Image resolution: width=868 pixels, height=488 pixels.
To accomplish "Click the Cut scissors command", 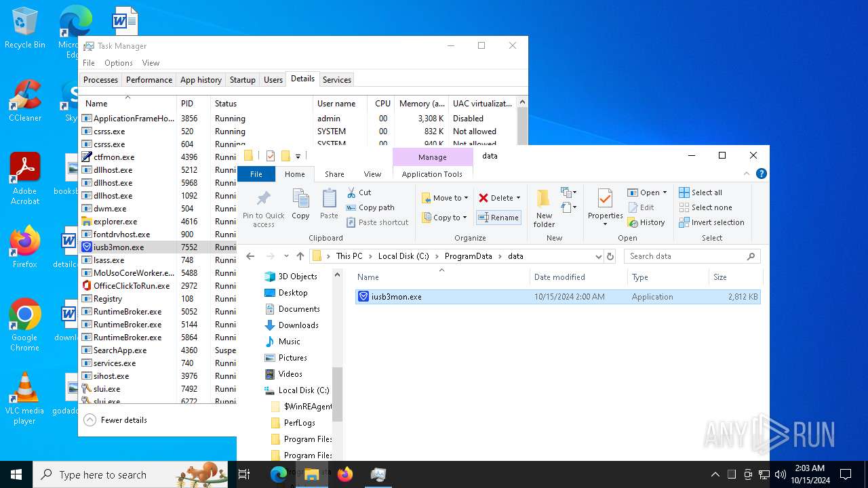I will click(x=359, y=192).
